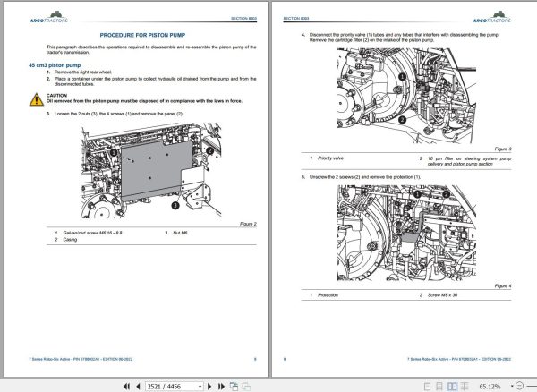Select single page view mode
The height and width of the screenshot is (392, 537).
427,386
